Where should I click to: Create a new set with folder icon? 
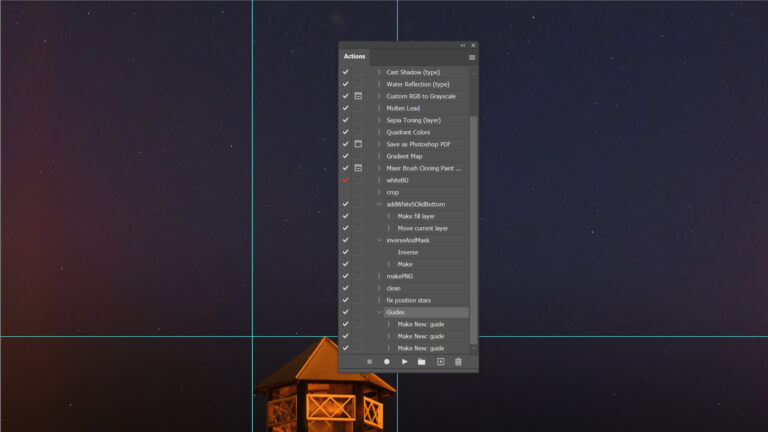(x=421, y=362)
